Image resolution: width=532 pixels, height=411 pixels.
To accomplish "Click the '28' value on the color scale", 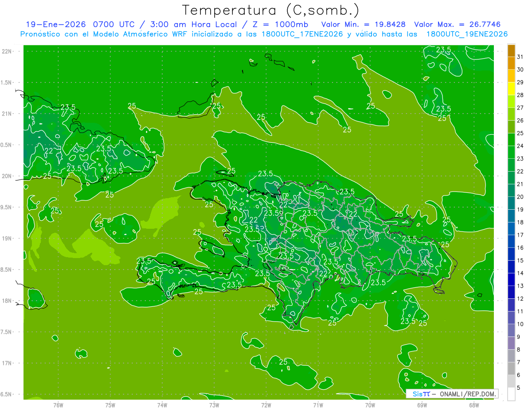I will tap(520, 95).
